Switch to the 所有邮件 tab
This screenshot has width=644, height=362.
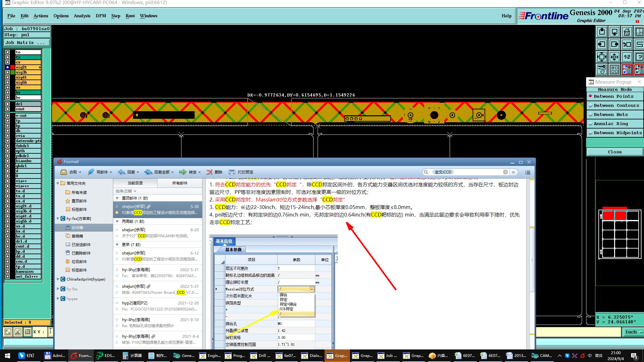pos(180,183)
